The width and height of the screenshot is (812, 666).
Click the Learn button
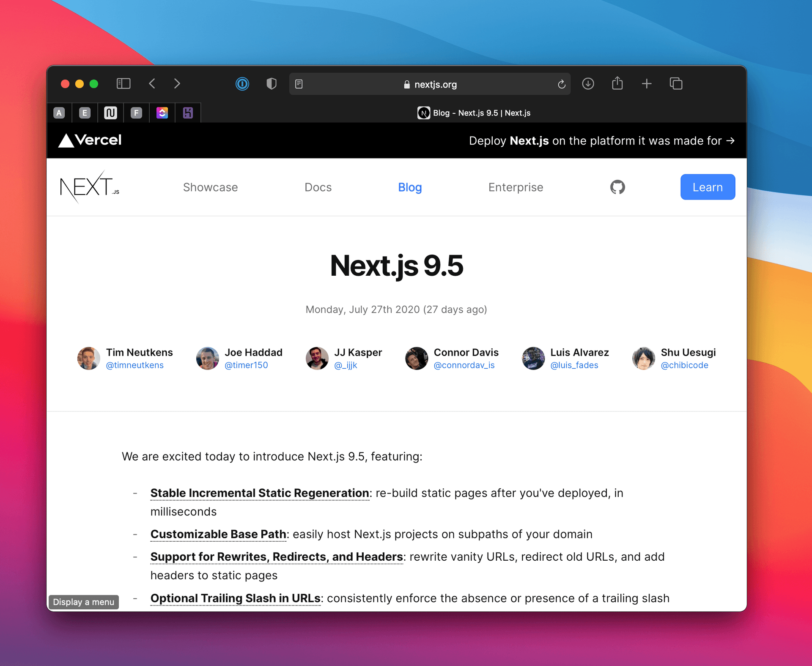(x=708, y=187)
